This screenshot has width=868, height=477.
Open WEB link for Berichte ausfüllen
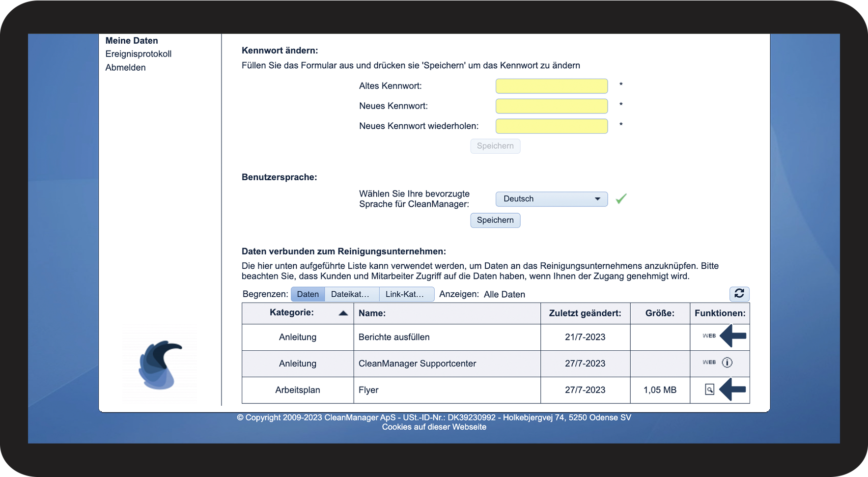tap(709, 336)
